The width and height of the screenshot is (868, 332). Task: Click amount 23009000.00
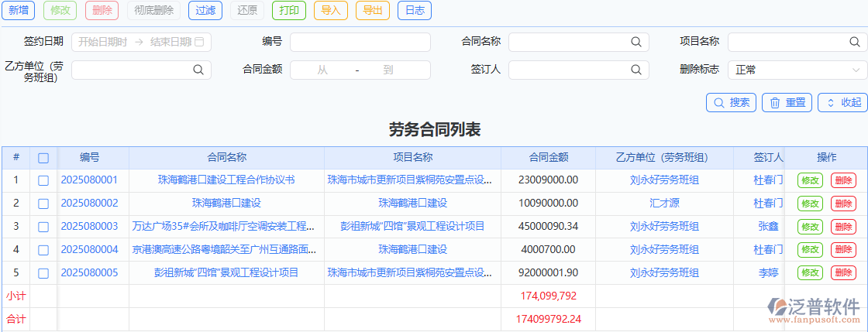click(549, 180)
